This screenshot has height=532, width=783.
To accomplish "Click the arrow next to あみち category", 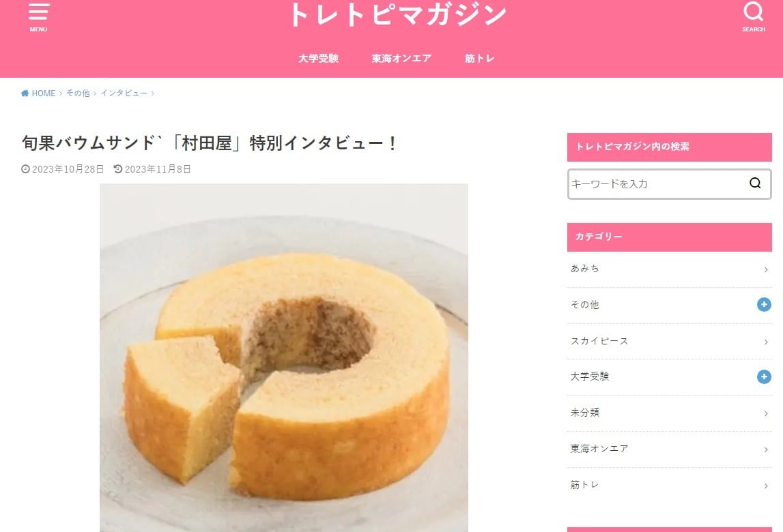I will coord(765,269).
